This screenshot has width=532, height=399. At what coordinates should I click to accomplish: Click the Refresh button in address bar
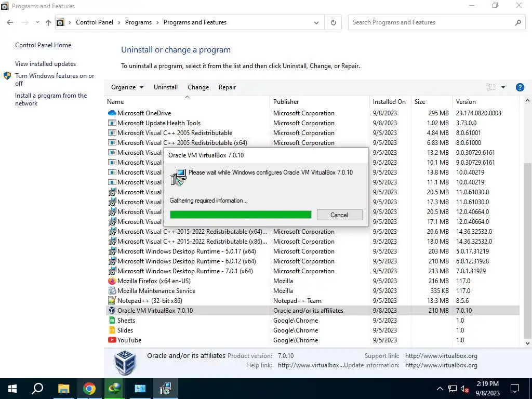333,22
